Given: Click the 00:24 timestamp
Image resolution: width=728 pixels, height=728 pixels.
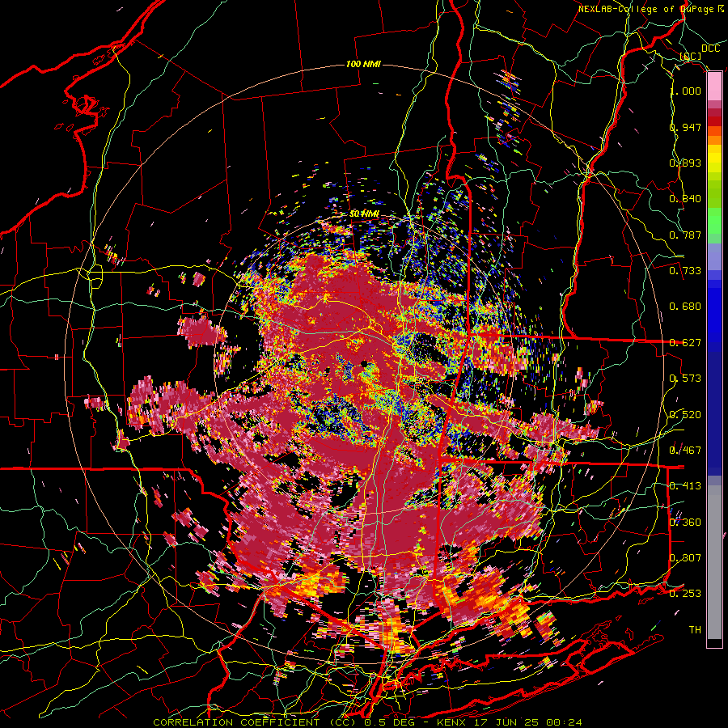Looking at the screenshot, I should coord(565,722).
